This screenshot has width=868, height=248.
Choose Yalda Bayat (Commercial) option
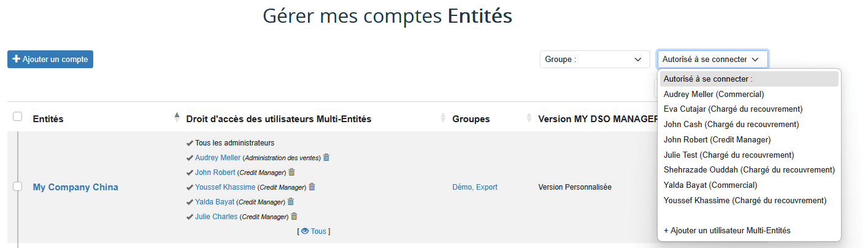(749, 185)
